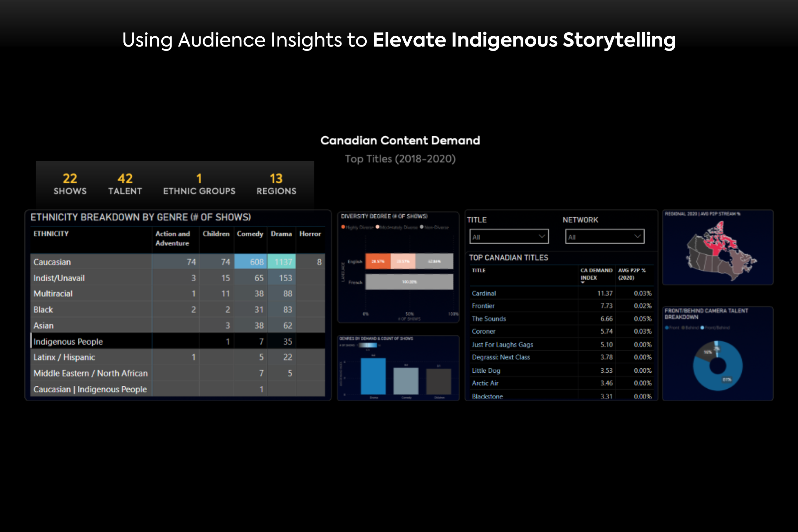Open the Title filter dropdown

point(509,236)
